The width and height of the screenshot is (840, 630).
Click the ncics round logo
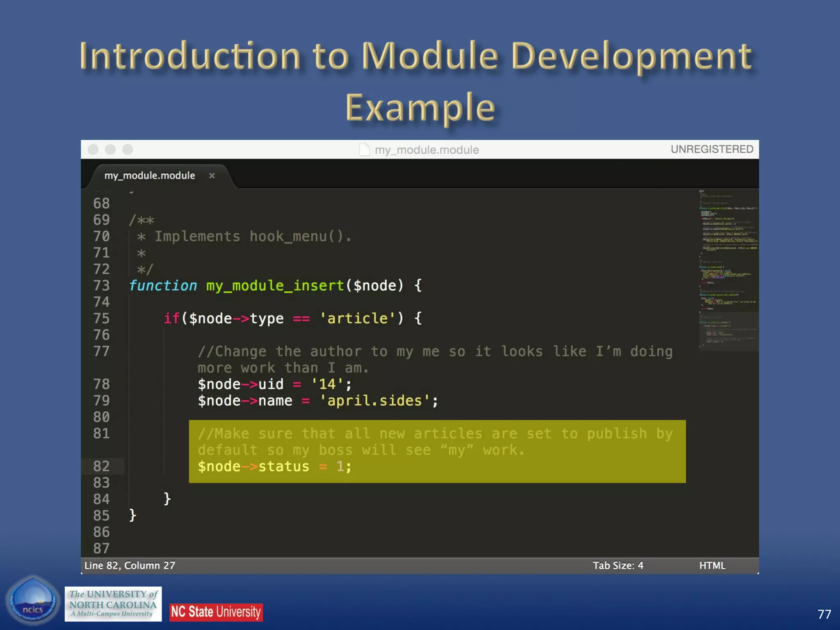click(x=33, y=600)
